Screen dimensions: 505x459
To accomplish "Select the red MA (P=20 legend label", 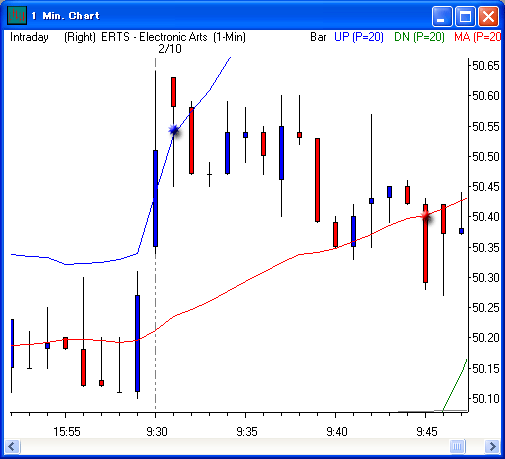I will pyautogui.click(x=477, y=37).
